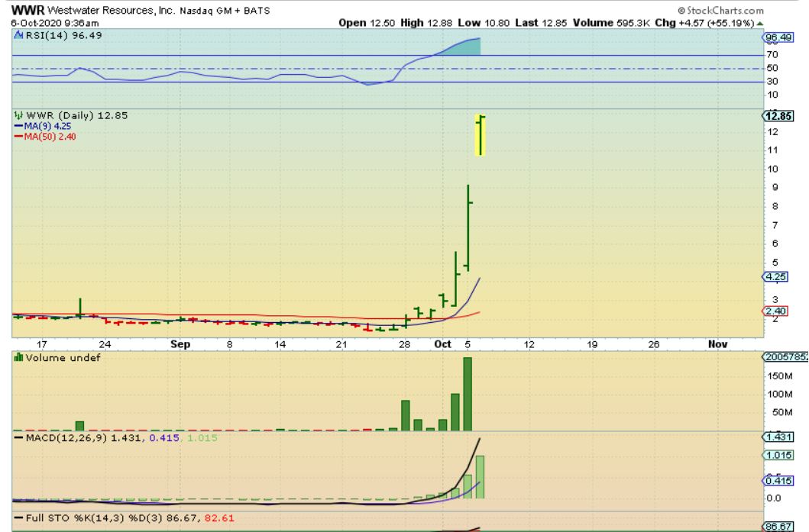Image resolution: width=809 pixels, height=532 pixels.
Task: Click the 1.431 MACD value axis tag
Action: (778, 437)
